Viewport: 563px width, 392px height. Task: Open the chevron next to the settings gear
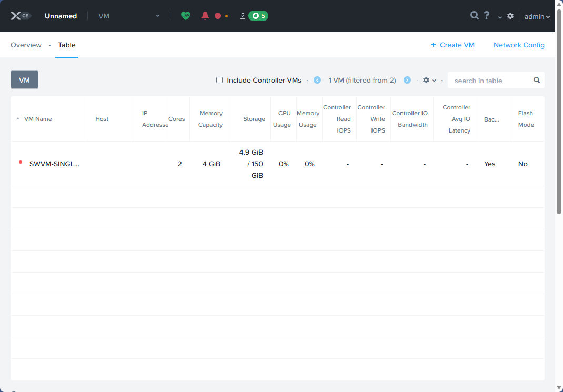[499, 17]
